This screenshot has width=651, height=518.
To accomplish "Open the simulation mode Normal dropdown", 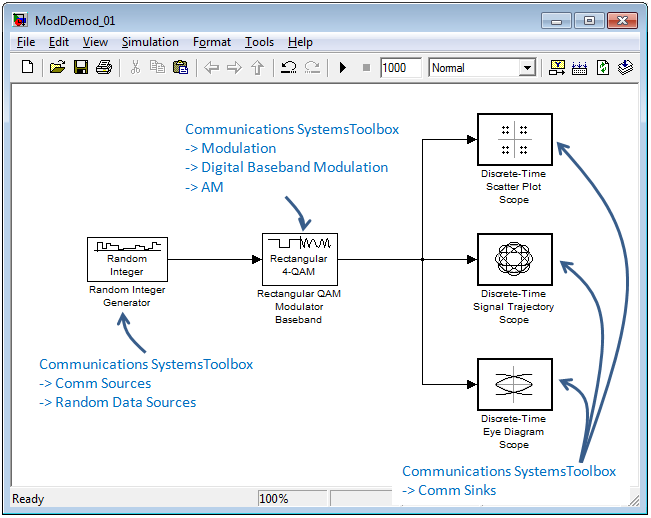I will (x=482, y=68).
